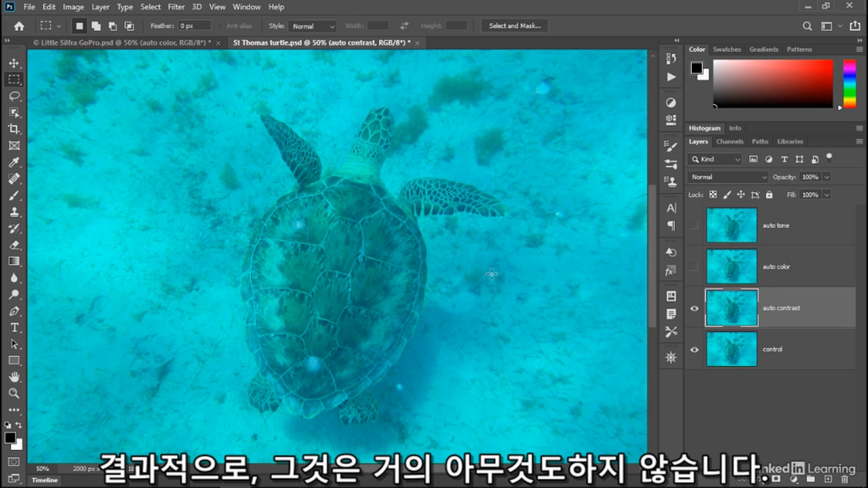This screenshot has height=488, width=868.
Task: Open the layer blend mode dropdown
Action: [x=728, y=177]
